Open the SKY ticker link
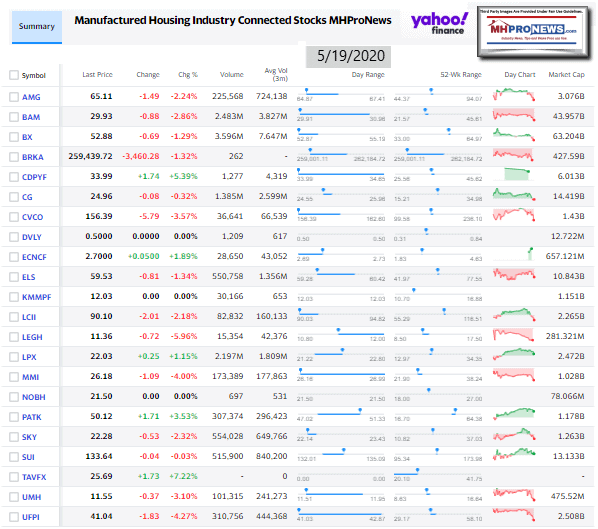598x529 pixels. (x=29, y=437)
